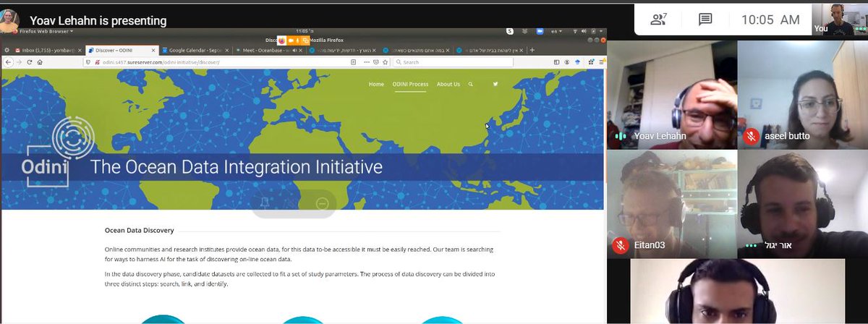Bookmark this page with the star icon
Screen dimensions: 868x324
387,62
